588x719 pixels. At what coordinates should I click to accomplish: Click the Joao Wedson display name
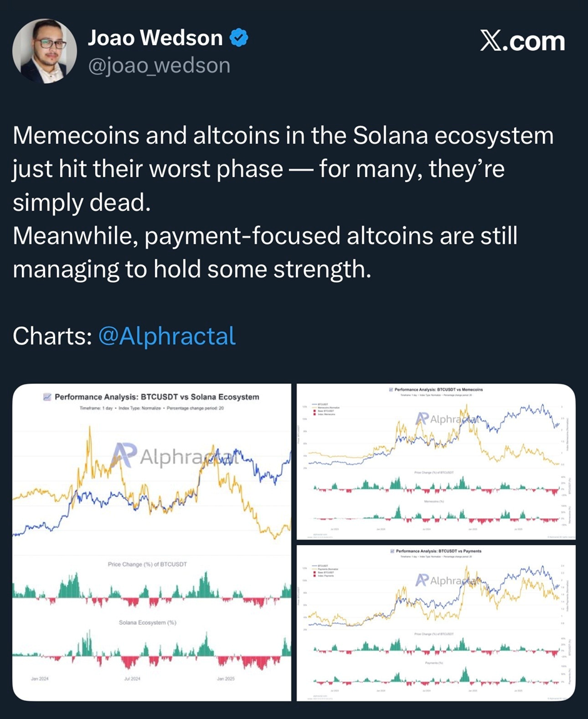pyautogui.click(x=155, y=39)
